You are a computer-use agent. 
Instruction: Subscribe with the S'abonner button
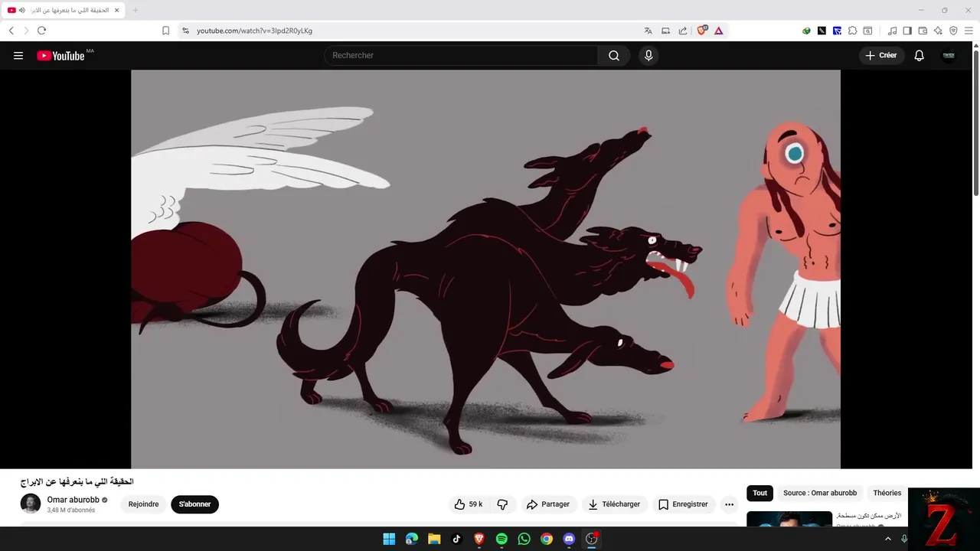point(194,504)
